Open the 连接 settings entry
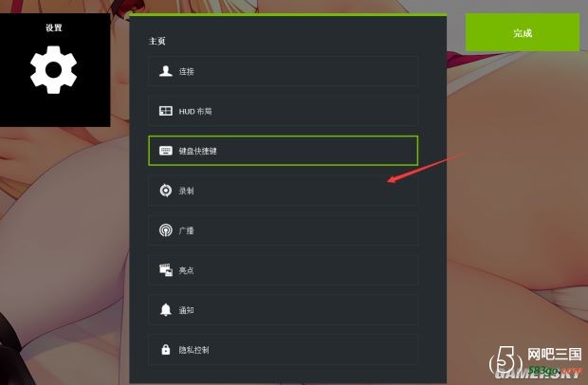The width and height of the screenshot is (588, 385). 283,71
